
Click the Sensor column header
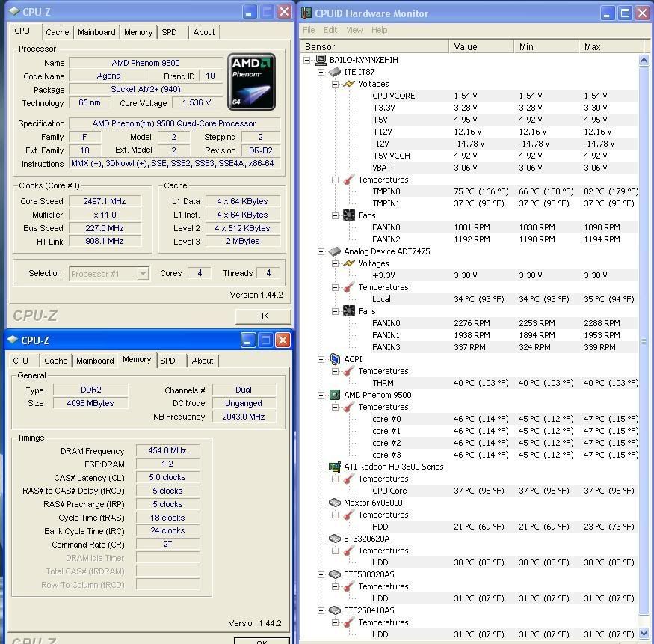[x=374, y=46]
